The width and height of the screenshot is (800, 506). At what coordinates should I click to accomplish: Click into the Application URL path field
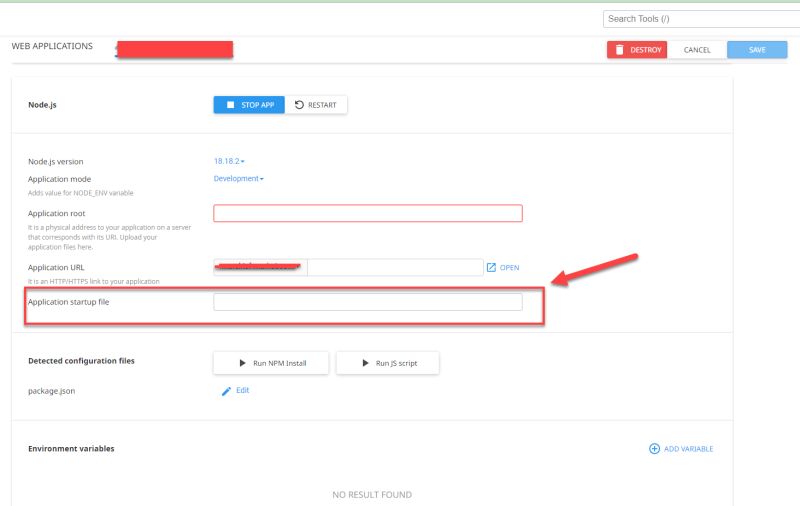click(x=395, y=267)
